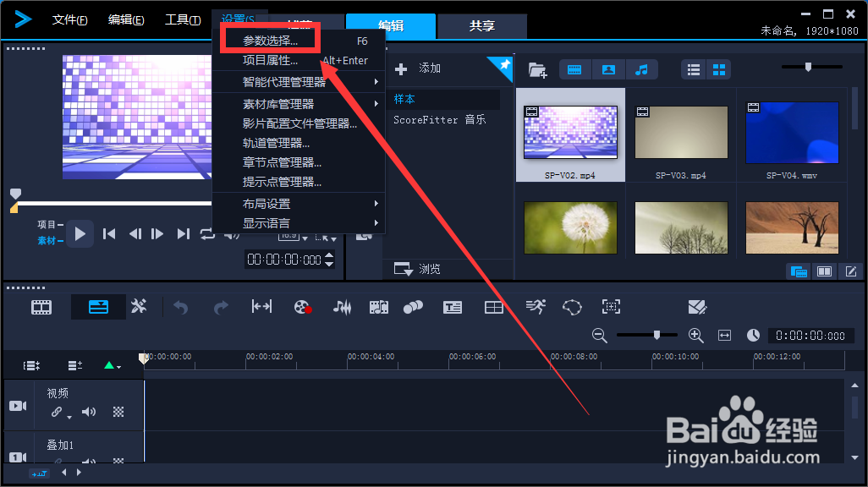The width and height of the screenshot is (868, 487).
Task: Open the pan and zoom icon
Action: (611, 307)
